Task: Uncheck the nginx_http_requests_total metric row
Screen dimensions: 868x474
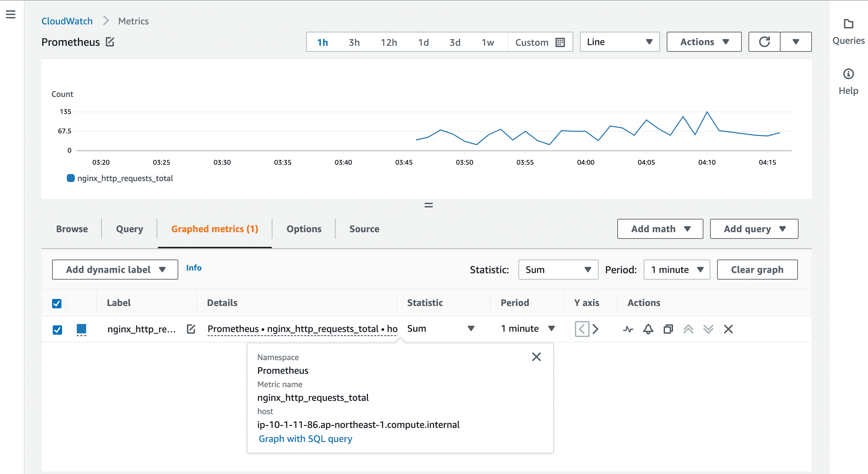Action: (x=57, y=329)
